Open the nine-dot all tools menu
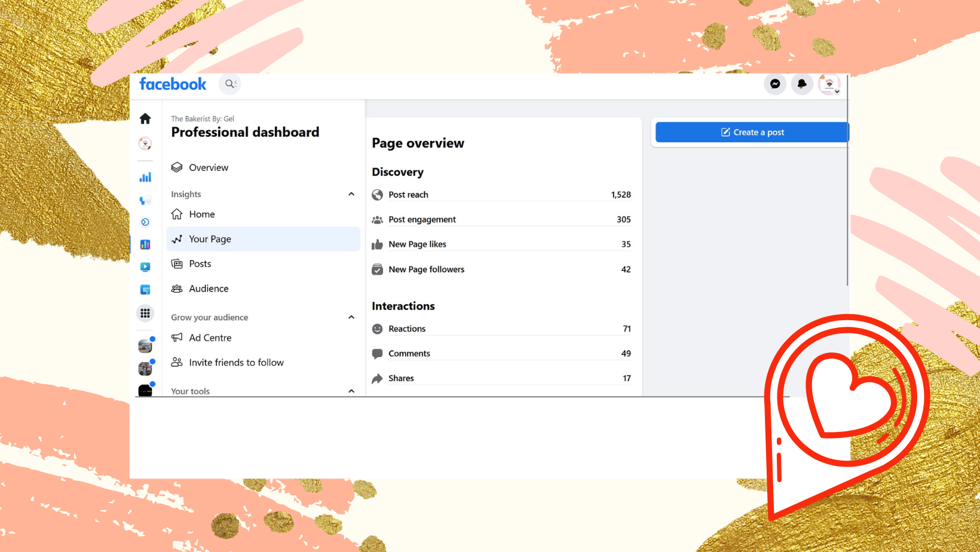 (145, 313)
